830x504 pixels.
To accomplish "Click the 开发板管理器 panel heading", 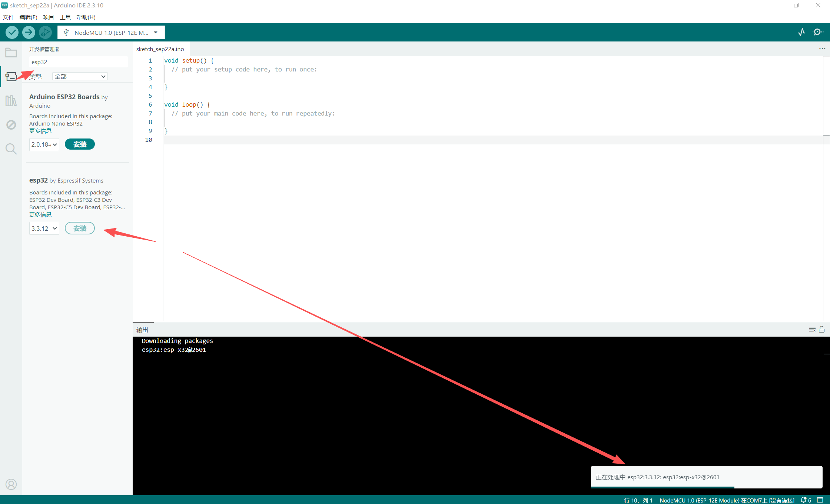I will pyautogui.click(x=44, y=49).
